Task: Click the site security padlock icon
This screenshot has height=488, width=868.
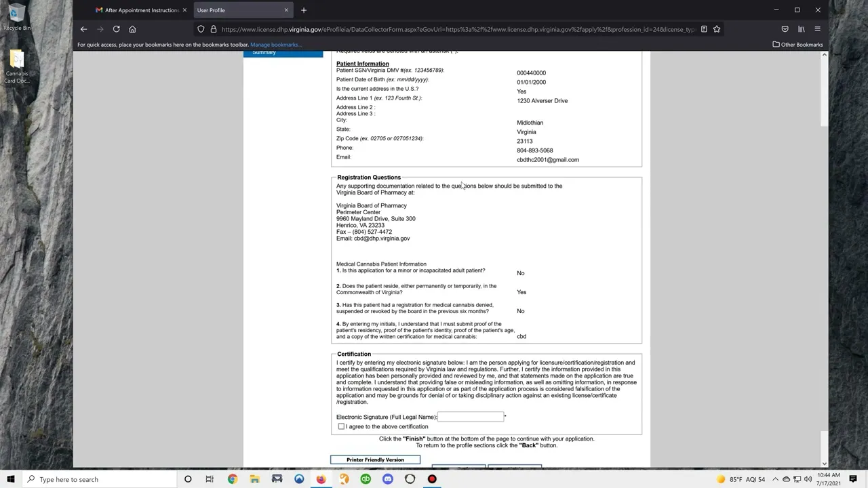Action: pos(213,29)
